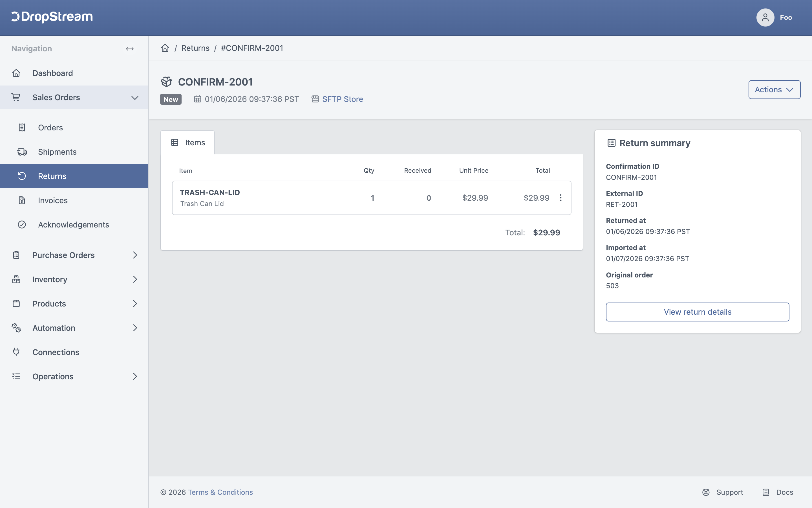
Task: Click the Orders document icon
Action: (22, 127)
